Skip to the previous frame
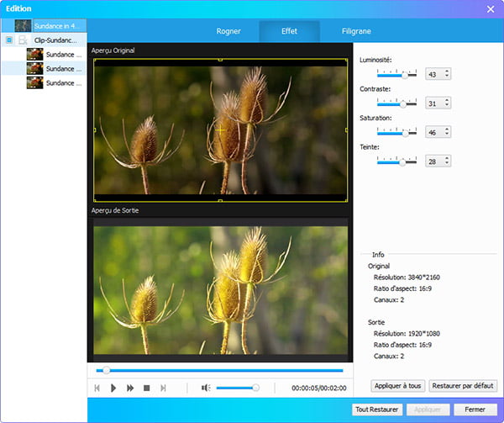This screenshot has height=423, width=504. point(97,388)
